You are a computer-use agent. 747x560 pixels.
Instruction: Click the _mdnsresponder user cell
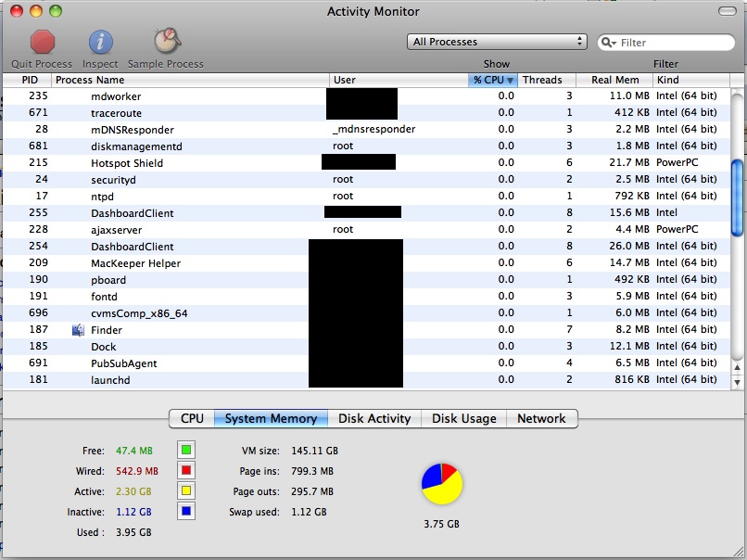coord(374,129)
